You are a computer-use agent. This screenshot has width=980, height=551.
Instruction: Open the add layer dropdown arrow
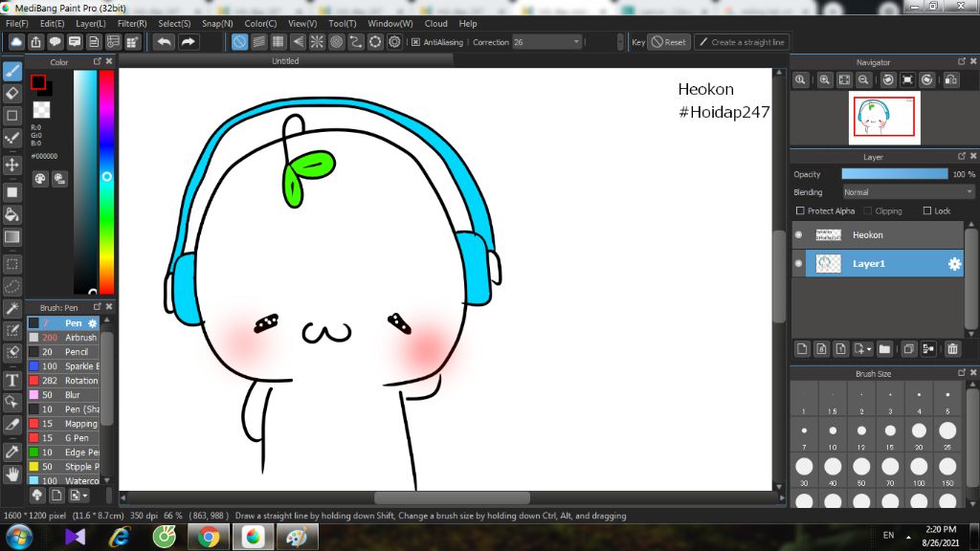click(x=868, y=349)
